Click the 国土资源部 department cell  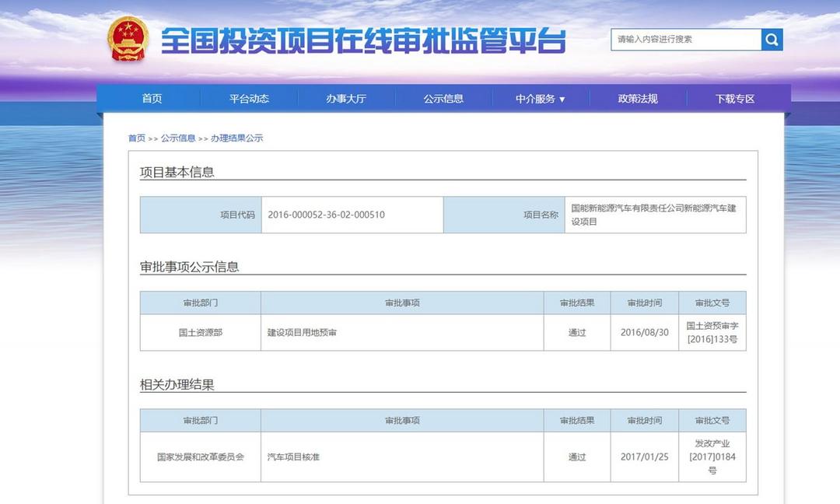click(201, 333)
